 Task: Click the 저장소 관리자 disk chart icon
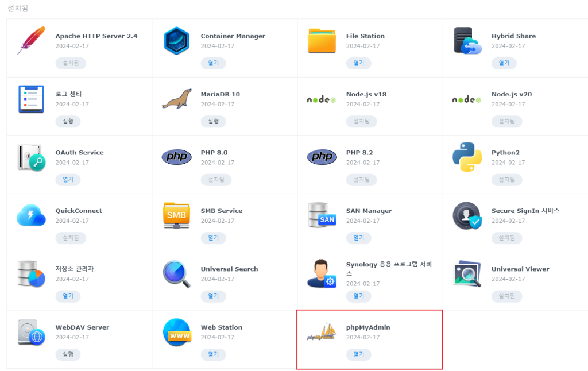point(31,274)
